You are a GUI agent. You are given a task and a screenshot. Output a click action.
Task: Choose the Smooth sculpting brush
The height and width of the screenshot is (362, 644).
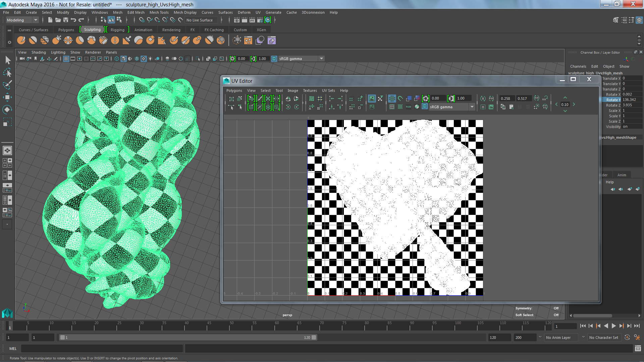coord(33,41)
